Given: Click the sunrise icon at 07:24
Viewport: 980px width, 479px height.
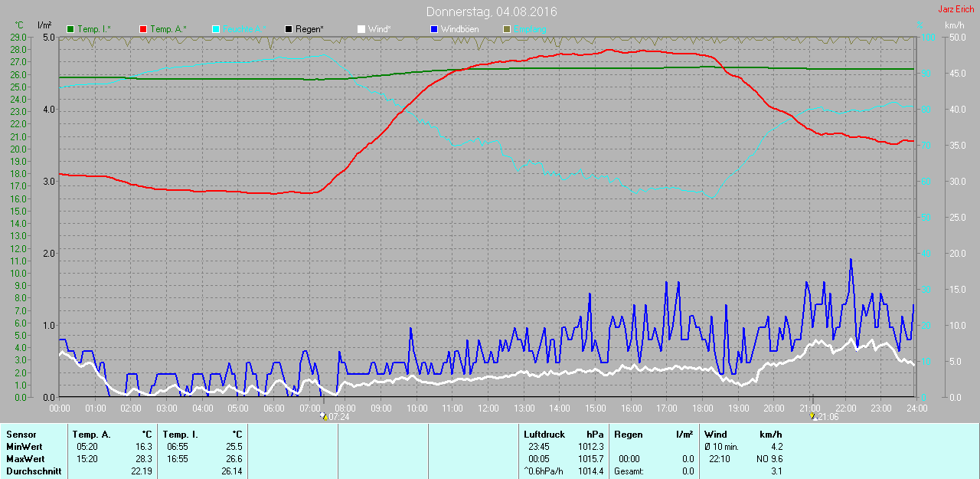Looking at the screenshot, I should 324,416.
